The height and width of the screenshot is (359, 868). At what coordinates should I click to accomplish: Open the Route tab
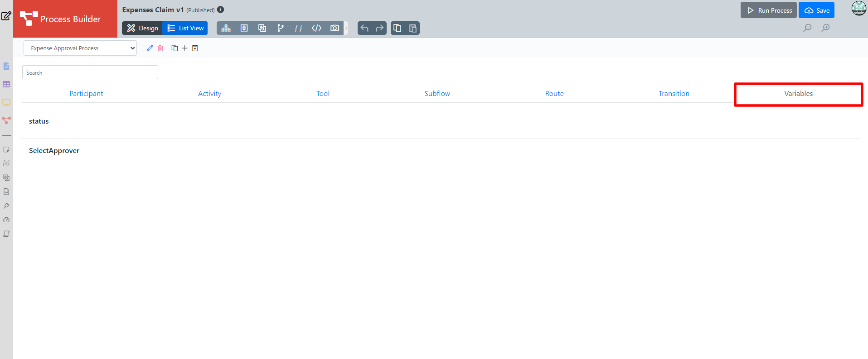[554, 93]
